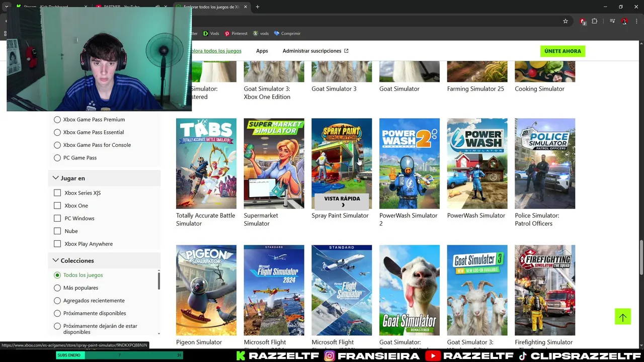The image size is (644, 362).
Task: Open Pigeon Simulator cover art
Action: pos(206,290)
